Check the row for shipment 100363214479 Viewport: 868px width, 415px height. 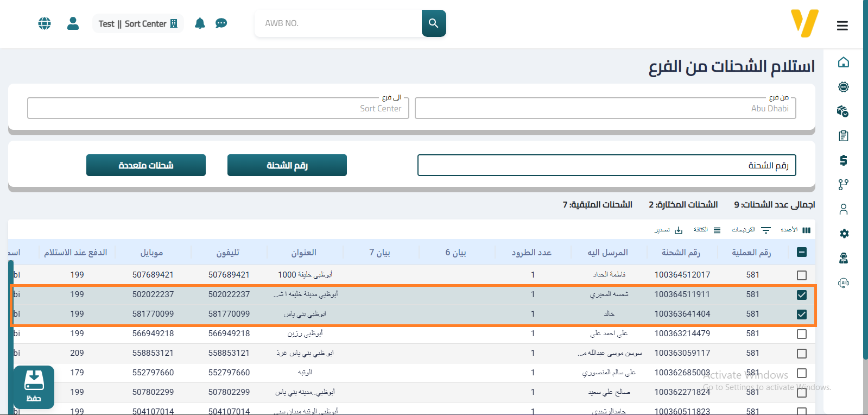click(x=802, y=334)
